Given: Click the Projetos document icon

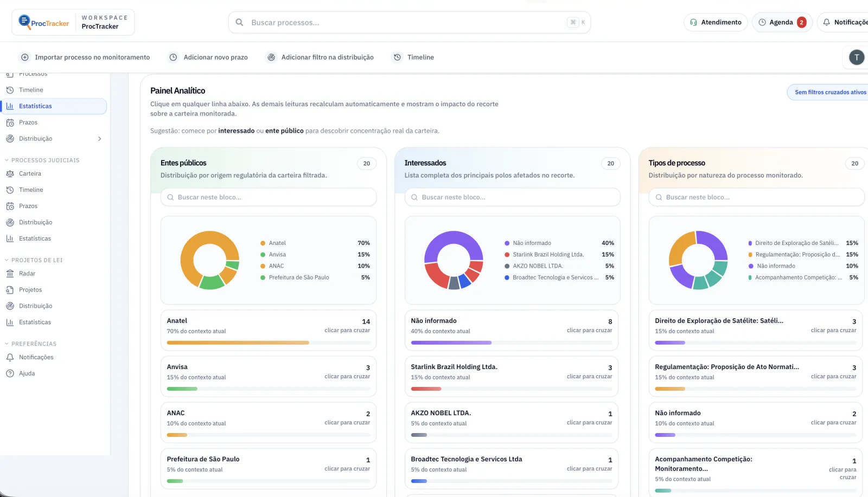Looking at the screenshot, I should tap(10, 290).
